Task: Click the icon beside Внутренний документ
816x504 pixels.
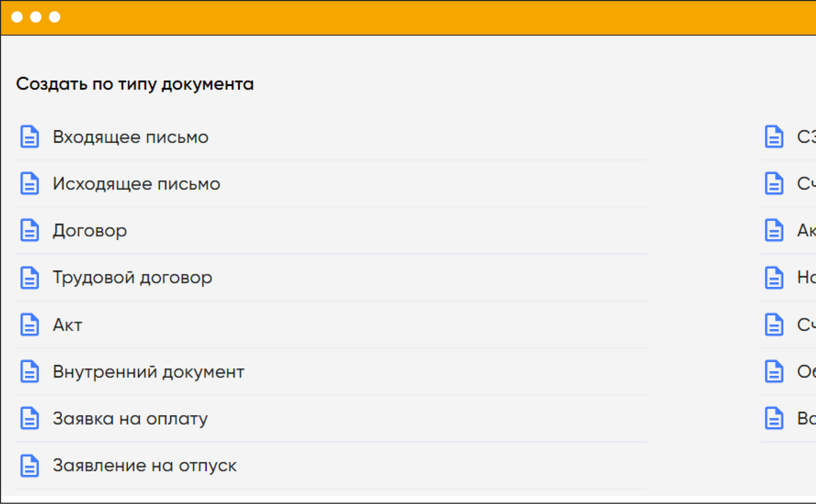Action: (x=29, y=371)
